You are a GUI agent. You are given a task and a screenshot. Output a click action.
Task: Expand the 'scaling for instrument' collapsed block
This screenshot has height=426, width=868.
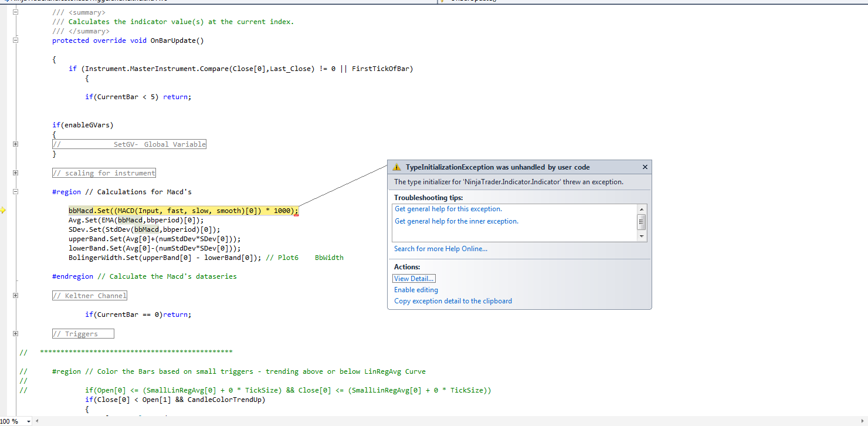click(x=15, y=173)
